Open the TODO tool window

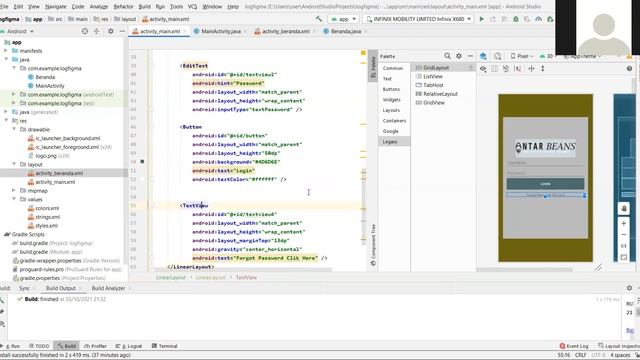(39, 346)
